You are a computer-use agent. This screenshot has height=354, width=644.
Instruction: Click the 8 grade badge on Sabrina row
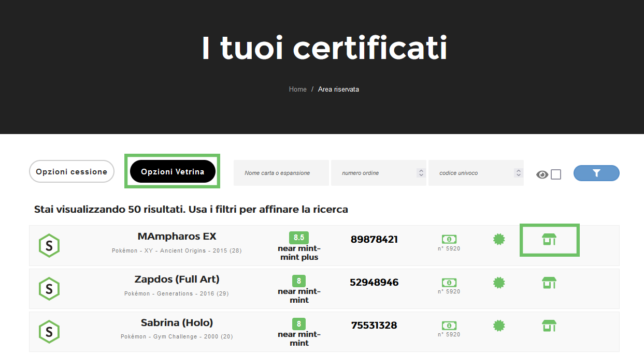tap(299, 324)
